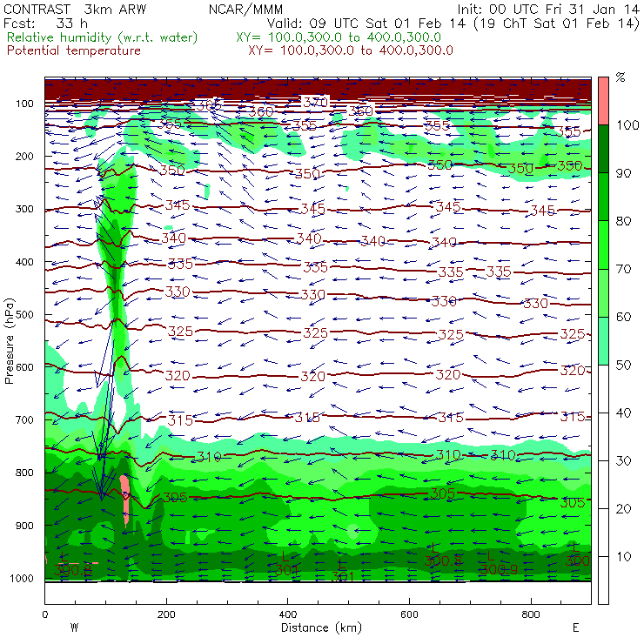Pick the darkest green 90–100% colorbar swatch

click(603, 149)
